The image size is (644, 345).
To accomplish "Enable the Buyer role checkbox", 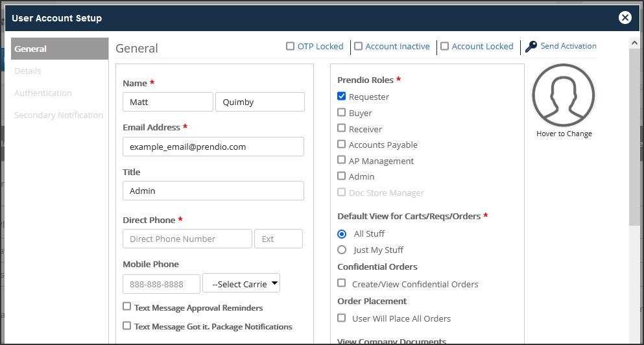I will (341, 112).
